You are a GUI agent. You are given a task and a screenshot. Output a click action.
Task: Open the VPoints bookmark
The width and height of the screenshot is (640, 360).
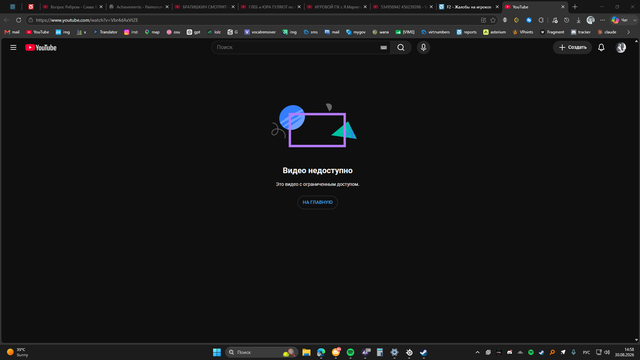coord(523,32)
